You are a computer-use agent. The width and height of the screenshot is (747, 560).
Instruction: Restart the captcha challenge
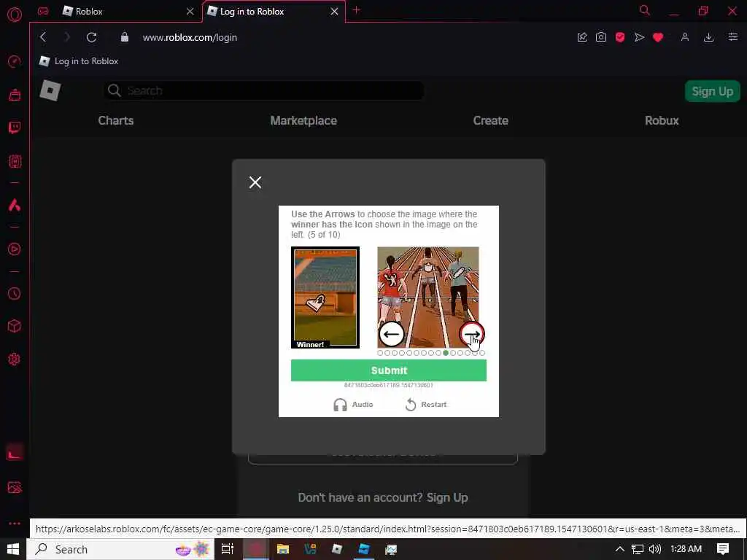426,404
